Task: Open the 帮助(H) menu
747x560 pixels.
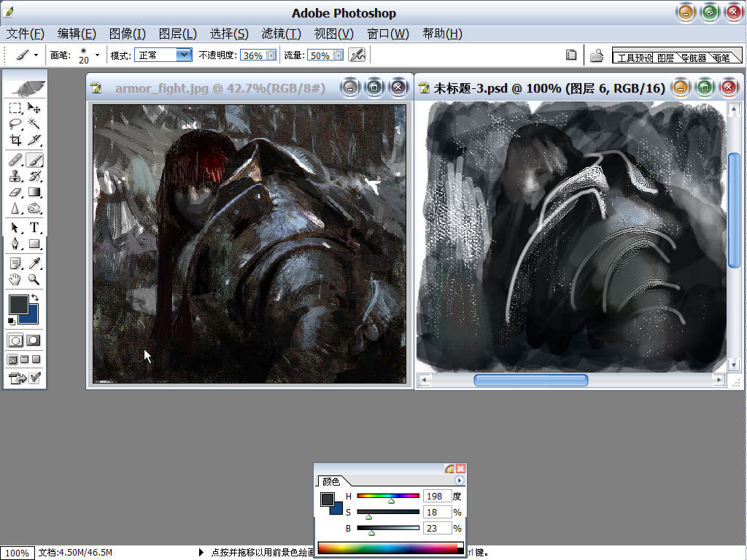Action: (442, 34)
